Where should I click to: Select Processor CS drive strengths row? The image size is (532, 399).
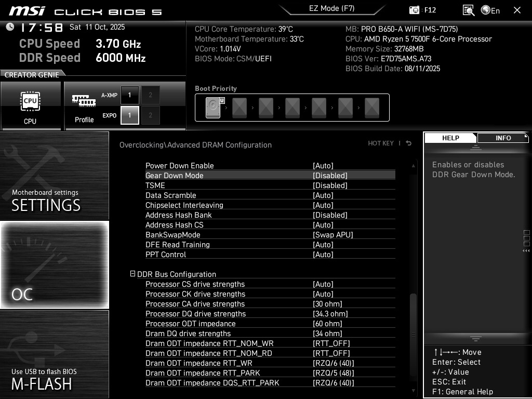(x=270, y=284)
